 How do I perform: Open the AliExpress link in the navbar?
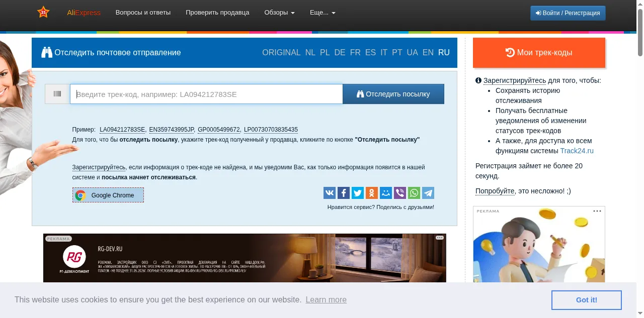(x=84, y=13)
